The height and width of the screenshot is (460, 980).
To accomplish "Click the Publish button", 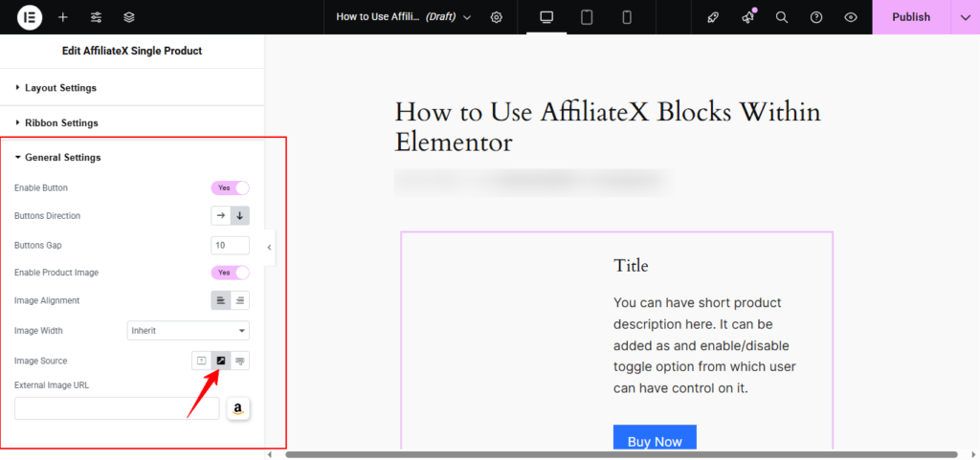I will click(910, 17).
